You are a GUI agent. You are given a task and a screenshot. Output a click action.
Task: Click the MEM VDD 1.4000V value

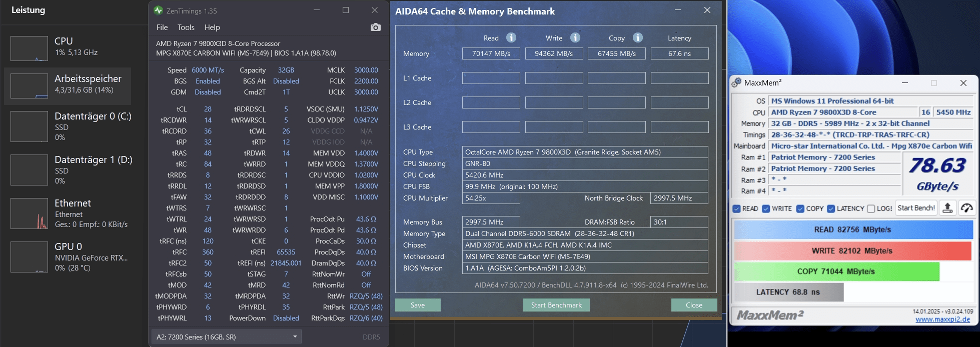[x=366, y=153]
